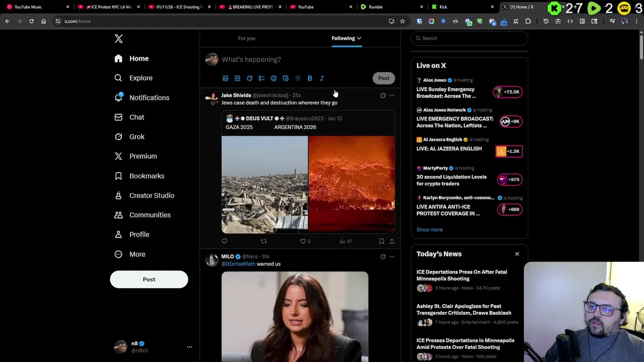The width and height of the screenshot is (644, 362).
Task: Open Profile in the sidebar
Action: pos(132,235)
